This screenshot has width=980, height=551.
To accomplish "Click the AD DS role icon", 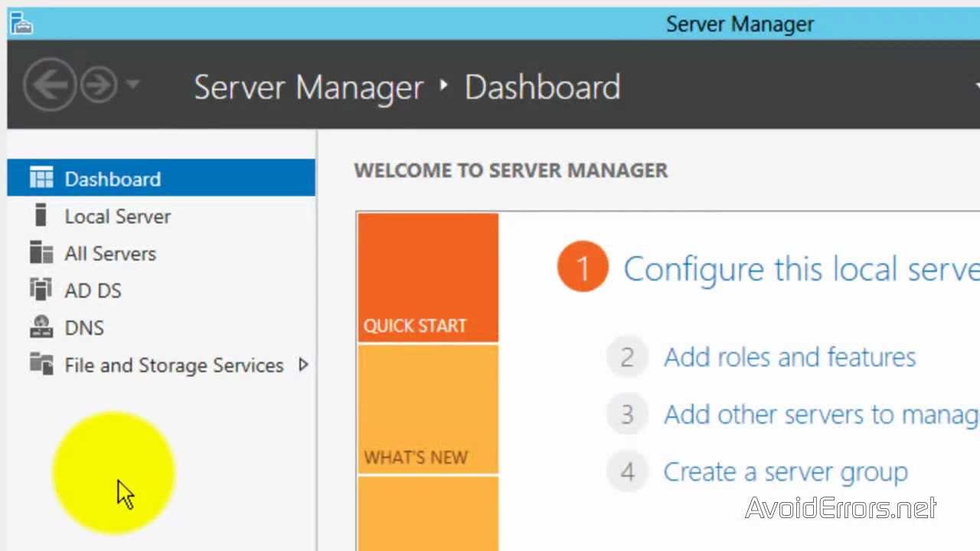I will tap(41, 290).
